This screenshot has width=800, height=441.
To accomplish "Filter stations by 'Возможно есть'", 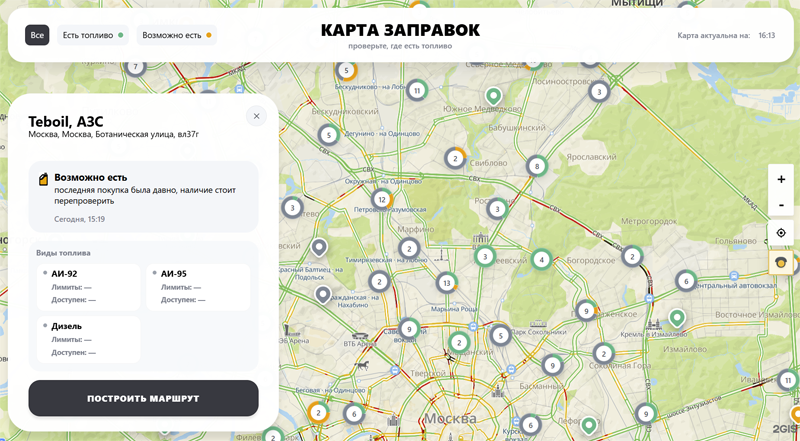I will point(177,35).
